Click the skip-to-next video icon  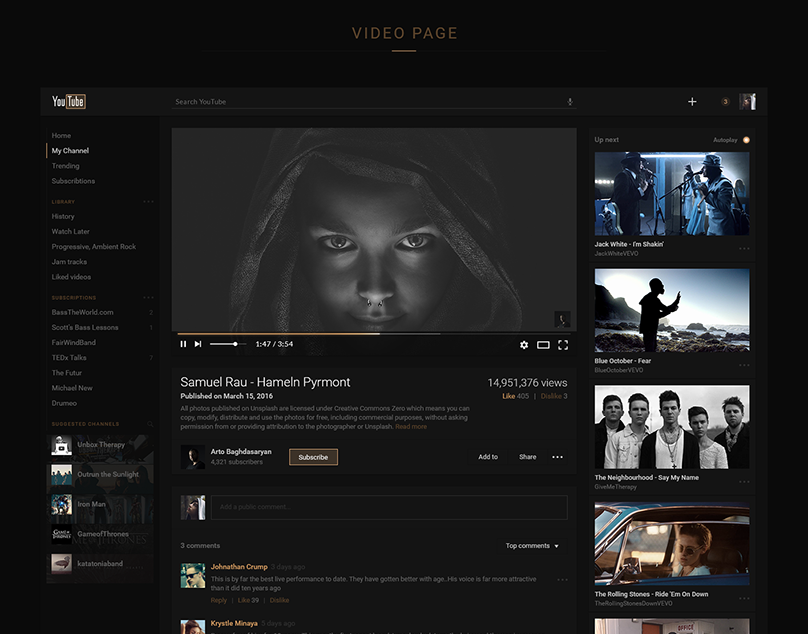198,344
